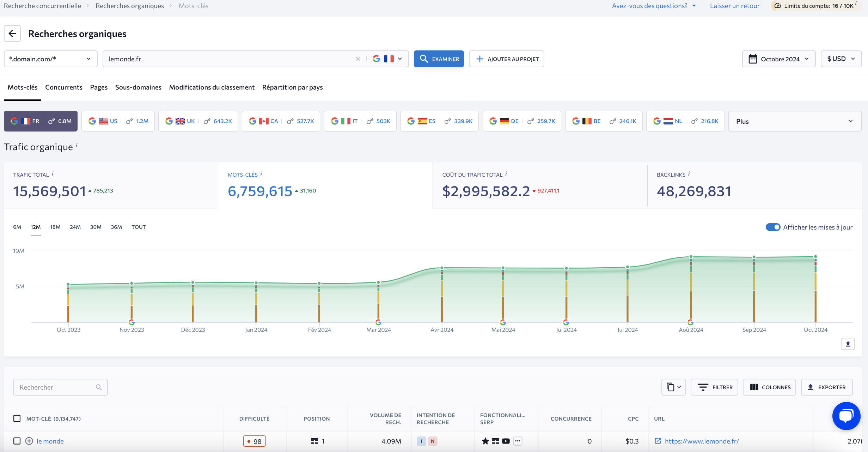Click AJOUTER AU PROJET button

[x=506, y=59]
